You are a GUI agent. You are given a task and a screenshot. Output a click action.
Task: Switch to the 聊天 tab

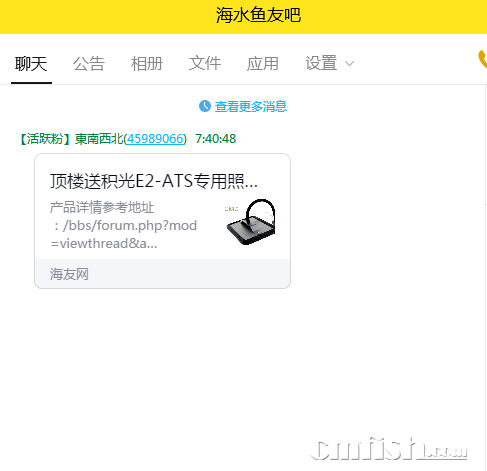(31, 63)
